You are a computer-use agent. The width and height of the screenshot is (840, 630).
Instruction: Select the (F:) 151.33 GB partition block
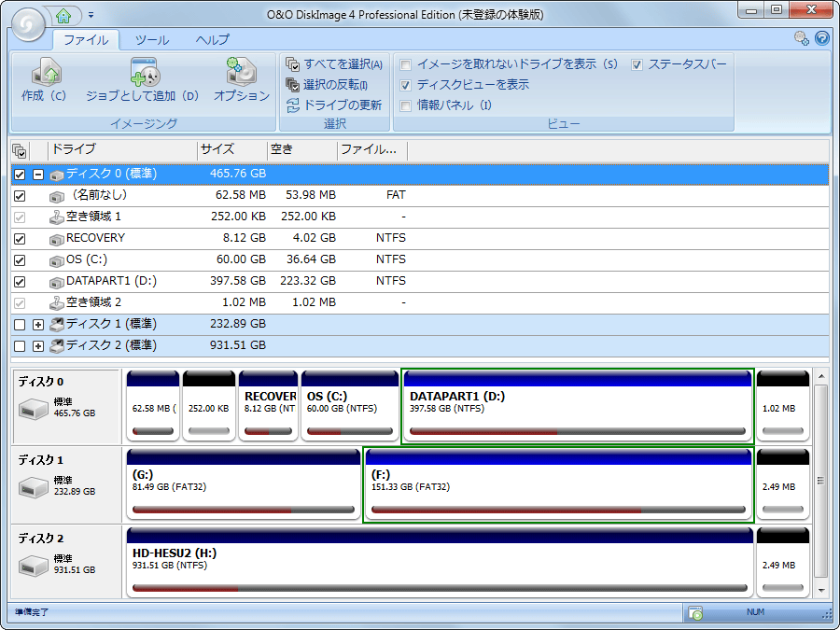click(x=558, y=484)
